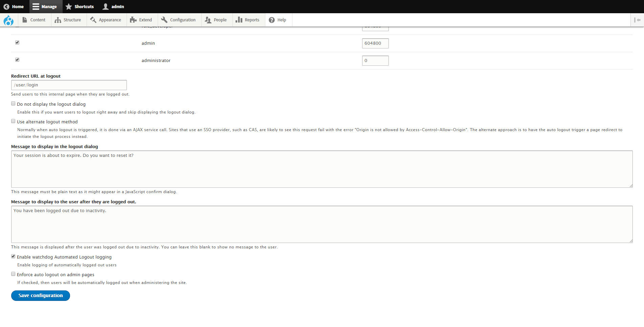
Task: Click the Redirect URL at logout field
Action: [x=69, y=85]
